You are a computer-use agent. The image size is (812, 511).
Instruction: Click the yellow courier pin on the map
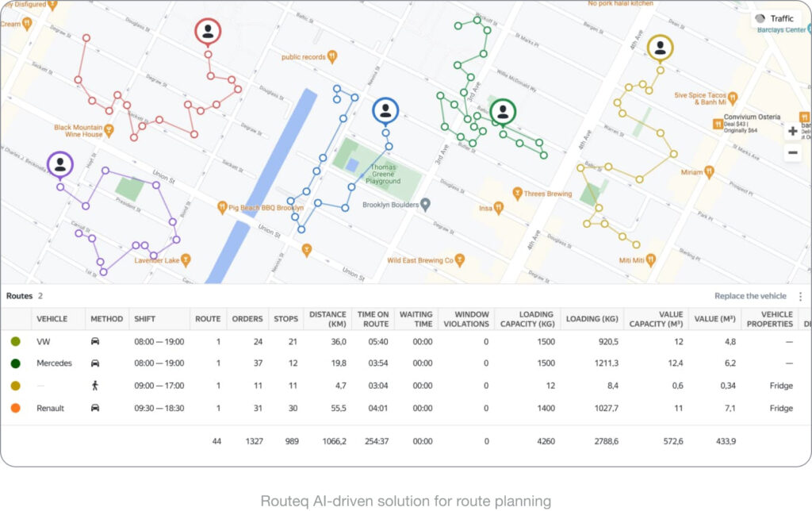[660, 48]
